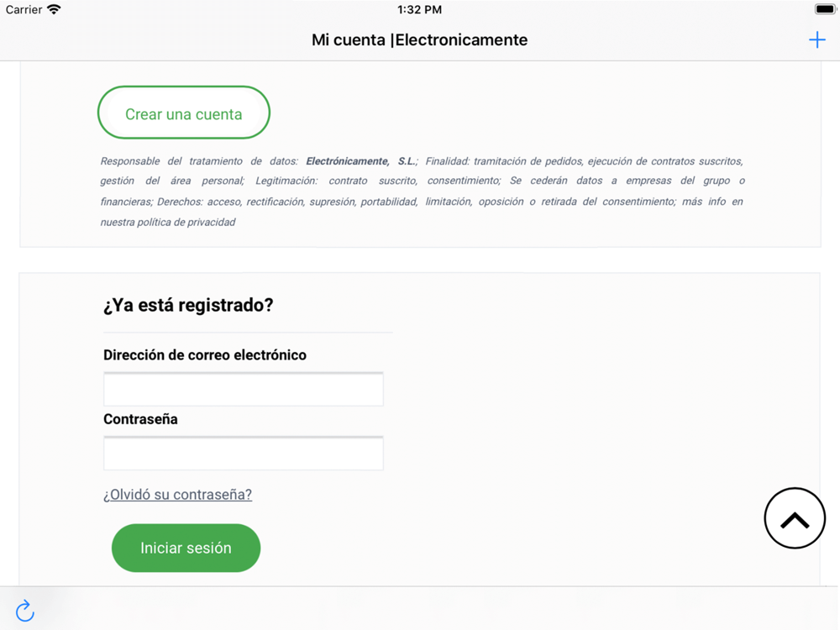
Task: Focus the Dirección de correo electrónico input field
Action: [244, 389]
